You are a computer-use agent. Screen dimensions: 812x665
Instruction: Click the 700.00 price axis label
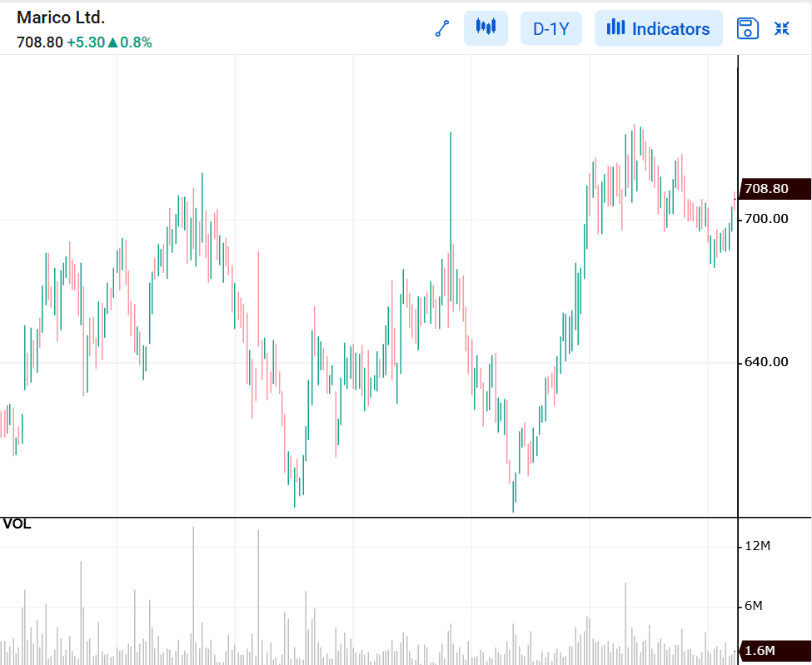(766, 219)
